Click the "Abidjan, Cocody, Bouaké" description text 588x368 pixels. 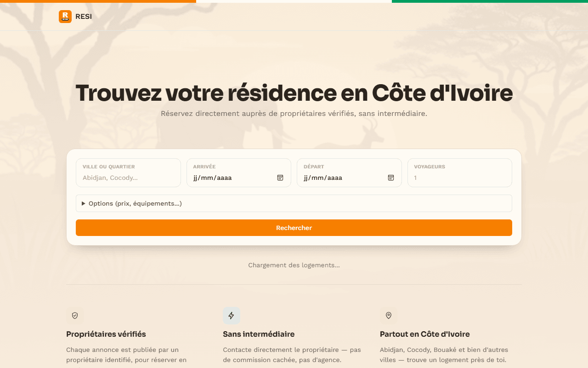click(444, 355)
